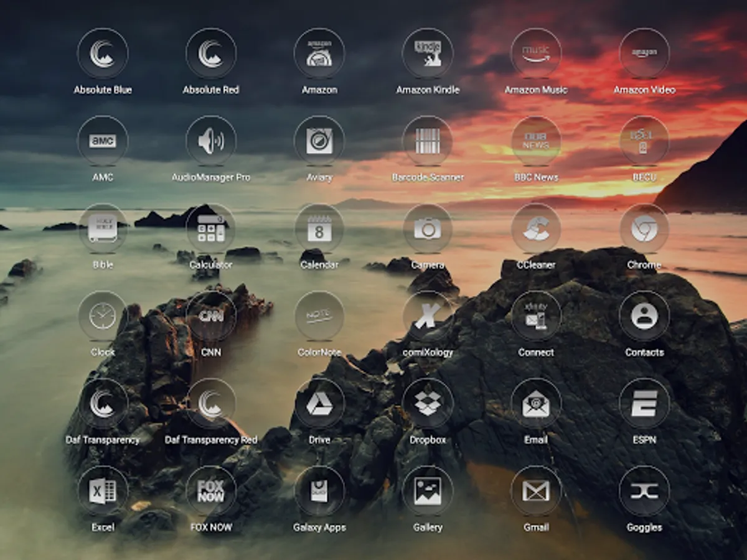Open Barcode Scanner app
The height and width of the screenshot is (560, 747).
point(428,141)
